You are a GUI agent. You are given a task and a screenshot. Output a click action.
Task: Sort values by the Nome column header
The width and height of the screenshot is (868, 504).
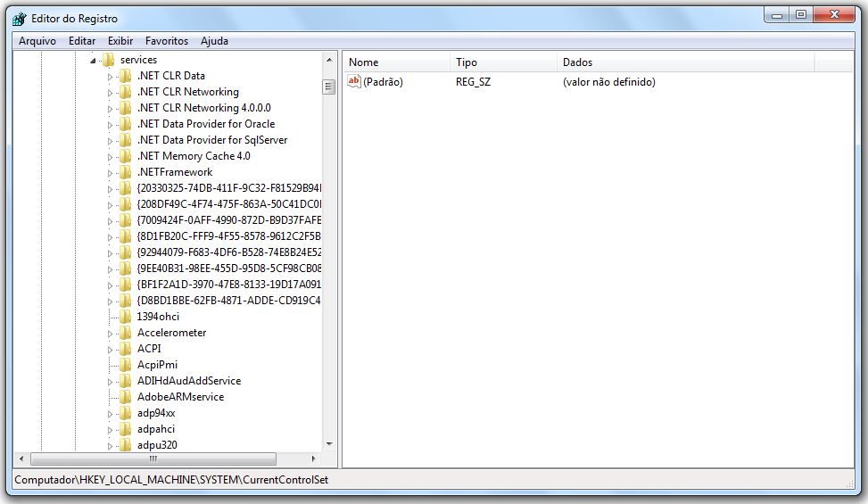(397, 62)
